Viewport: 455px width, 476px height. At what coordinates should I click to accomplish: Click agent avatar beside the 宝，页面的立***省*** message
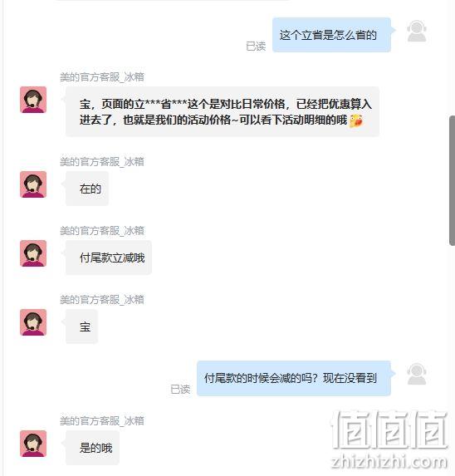point(33,100)
